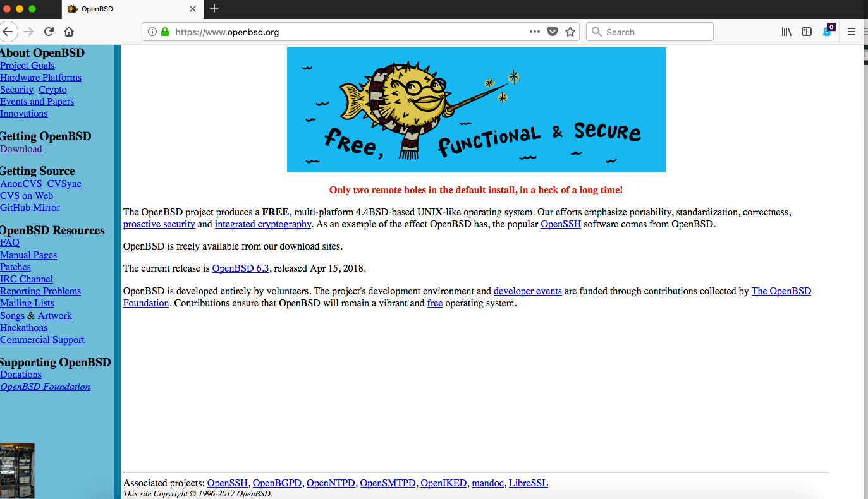
Task: Open the OpenNTPD project link
Action: (331, 483)
